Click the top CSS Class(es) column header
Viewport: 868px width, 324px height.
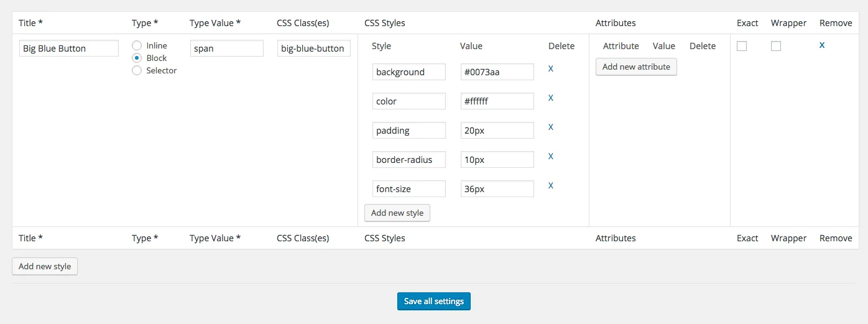[303, 23]
